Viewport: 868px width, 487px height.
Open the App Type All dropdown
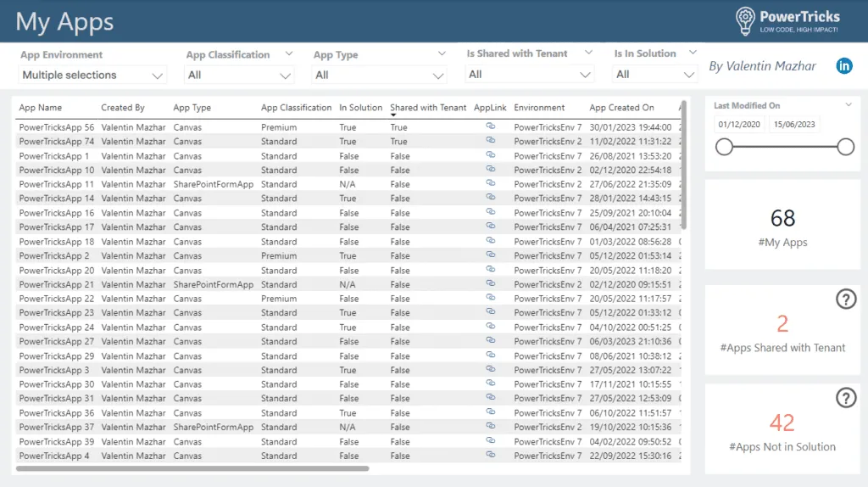pos(379,75)
